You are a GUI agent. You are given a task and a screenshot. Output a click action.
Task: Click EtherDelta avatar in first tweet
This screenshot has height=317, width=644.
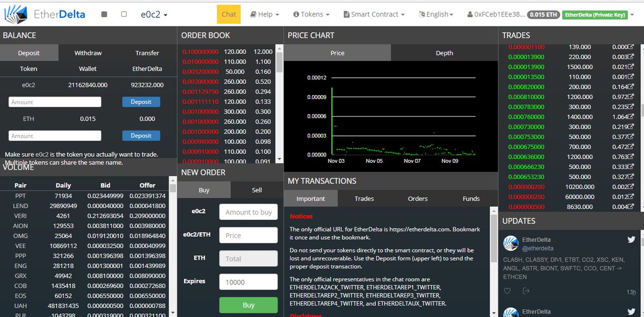pos(510,243)
